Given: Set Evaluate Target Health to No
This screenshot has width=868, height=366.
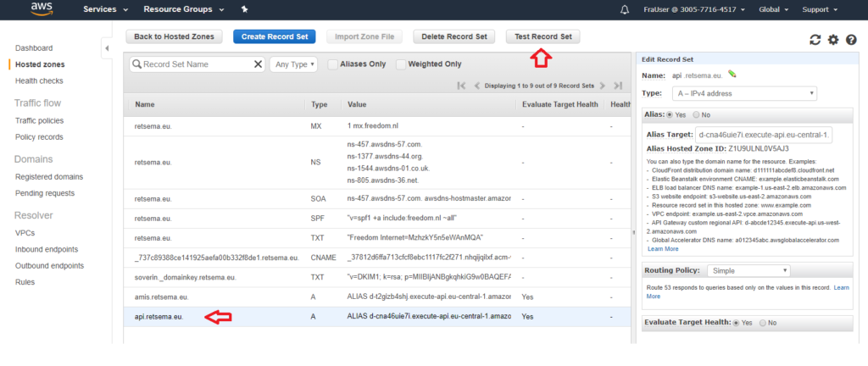Looking at the screenshot, I should tap(762, 323).
